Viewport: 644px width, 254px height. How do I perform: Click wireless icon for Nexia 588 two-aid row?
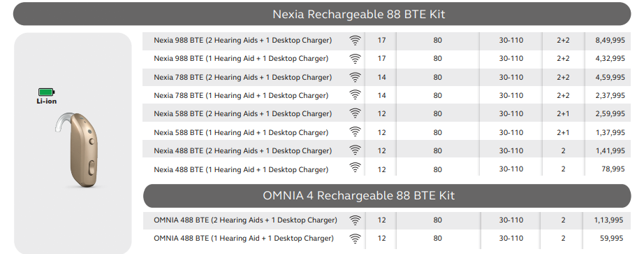click(355, 113)
